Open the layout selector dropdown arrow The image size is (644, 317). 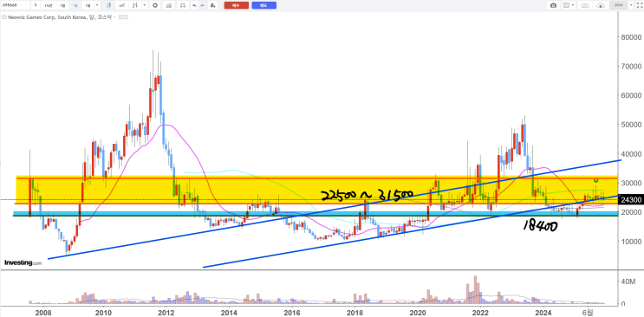click(573, 5)
